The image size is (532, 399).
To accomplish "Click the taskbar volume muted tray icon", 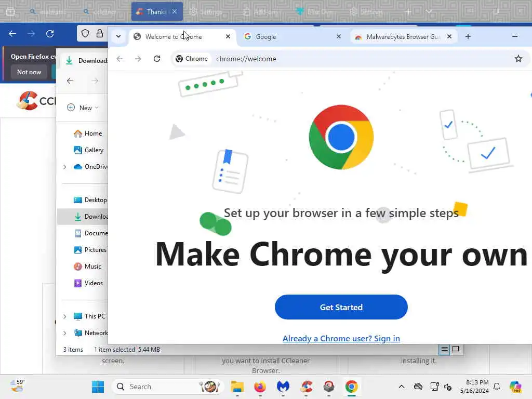I will point(448,387).
